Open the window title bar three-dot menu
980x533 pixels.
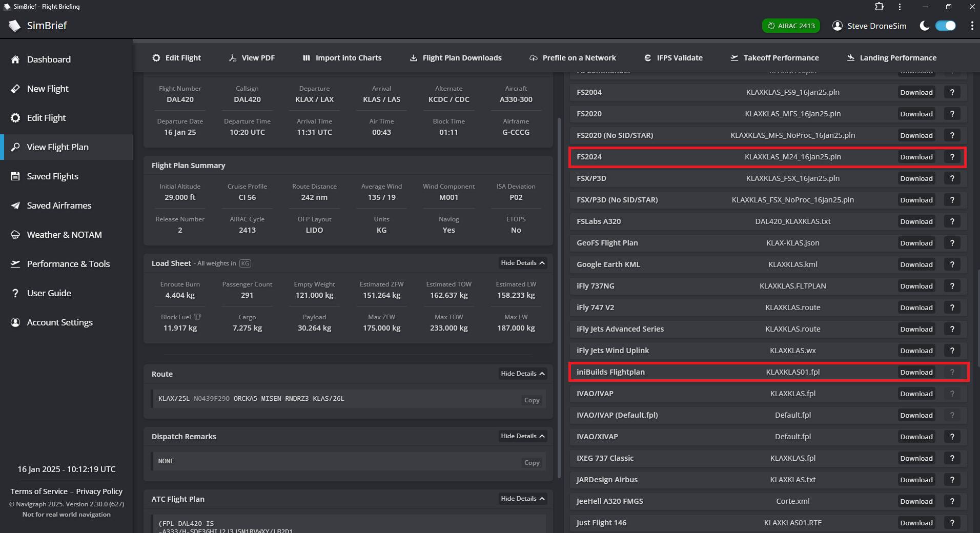[x=900, y=7]
